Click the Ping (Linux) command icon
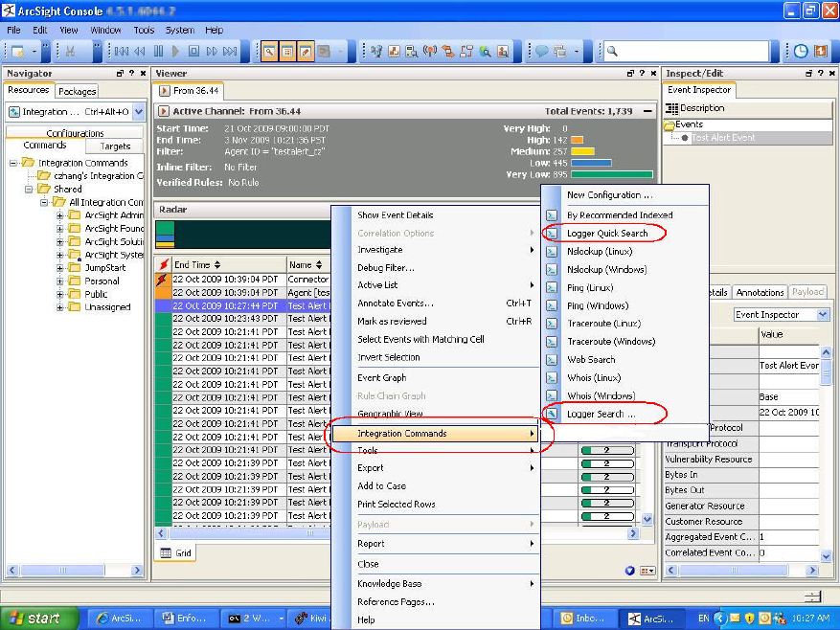 coord(552,287)
